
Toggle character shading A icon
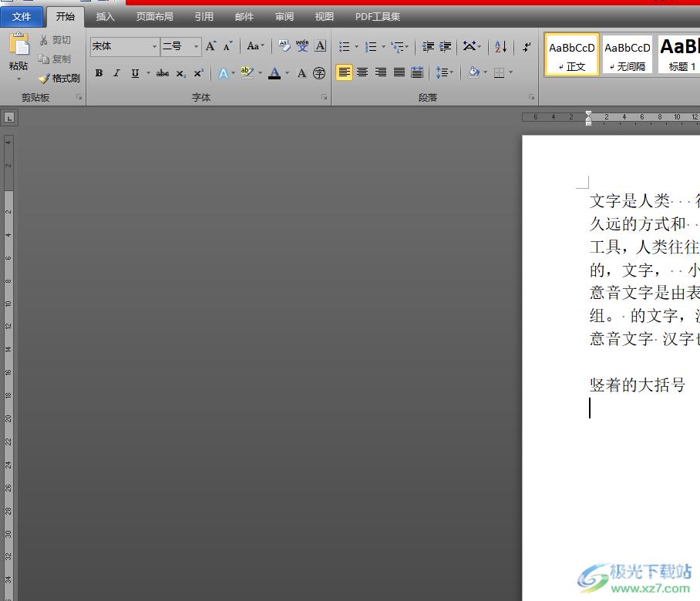tap(301, 73)
